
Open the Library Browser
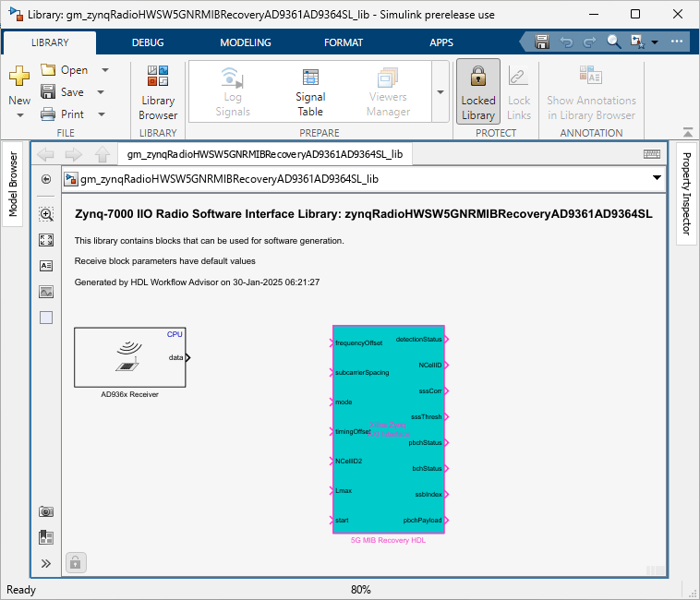point(158,93)
